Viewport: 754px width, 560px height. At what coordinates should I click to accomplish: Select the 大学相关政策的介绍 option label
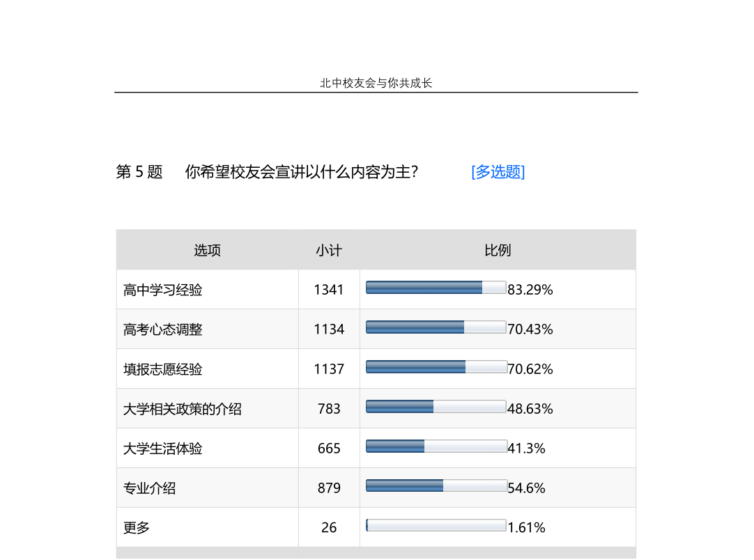pyautogui.click(x=183, y=409)
